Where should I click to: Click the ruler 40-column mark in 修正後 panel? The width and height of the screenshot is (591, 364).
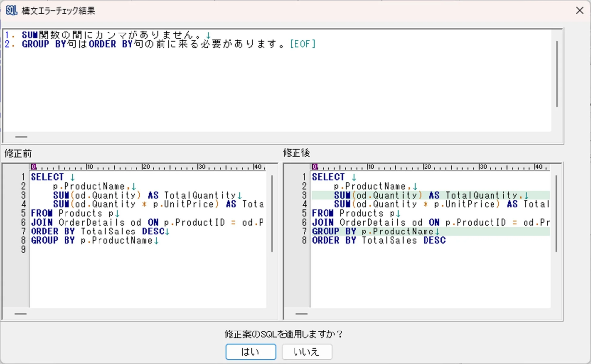[x=539, y=167]
